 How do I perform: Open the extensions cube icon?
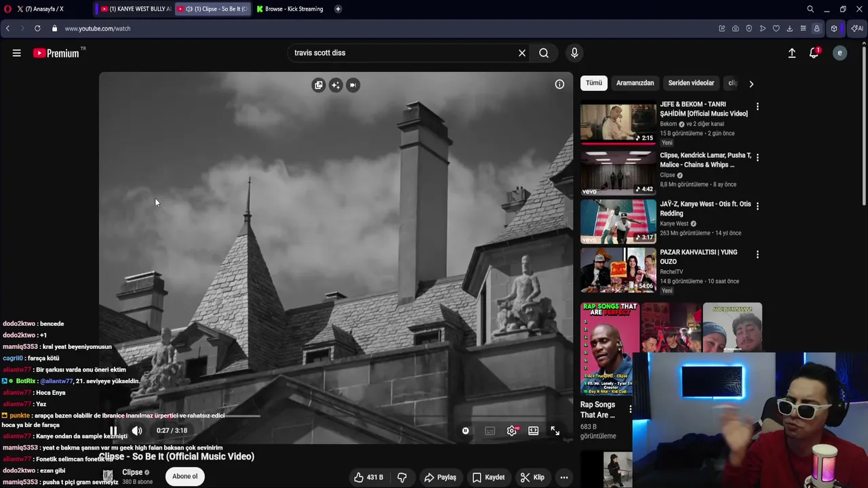pos(834,28)
